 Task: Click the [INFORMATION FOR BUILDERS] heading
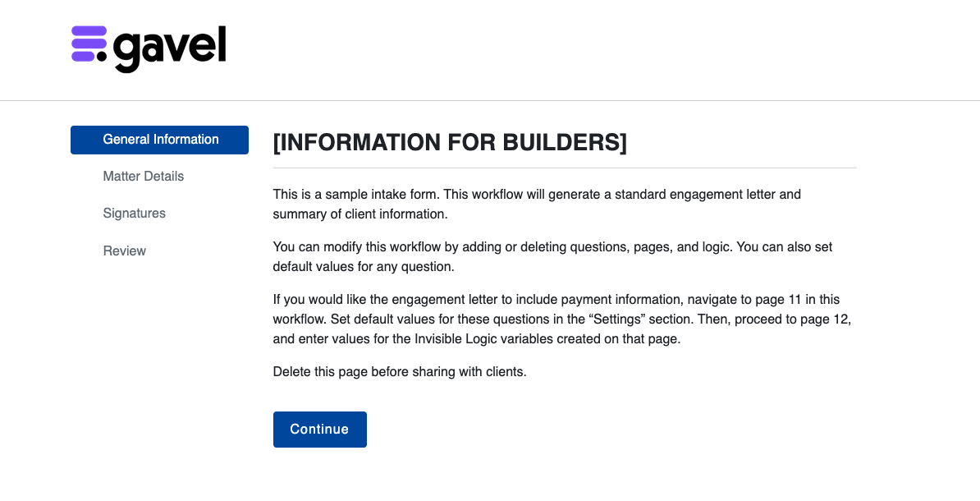pos(450,143)
